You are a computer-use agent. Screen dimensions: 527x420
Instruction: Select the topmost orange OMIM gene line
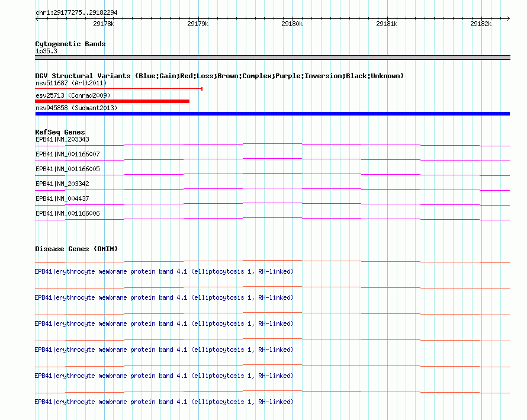pyautogui.click(x=272, y=262)
